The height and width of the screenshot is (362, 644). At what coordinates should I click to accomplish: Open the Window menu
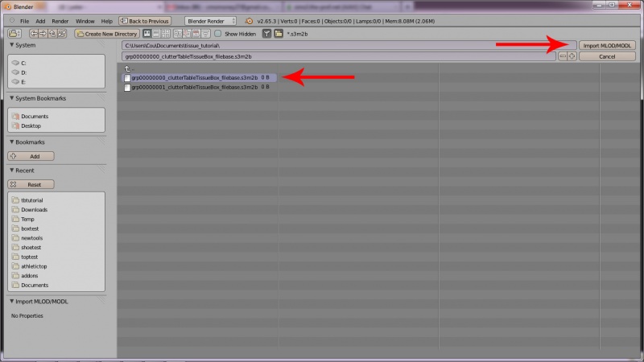click(x=84, y=20)
